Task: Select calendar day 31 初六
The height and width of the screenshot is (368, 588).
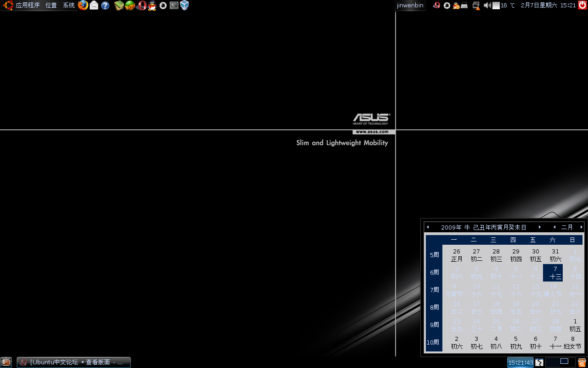Action: point(555,255)
